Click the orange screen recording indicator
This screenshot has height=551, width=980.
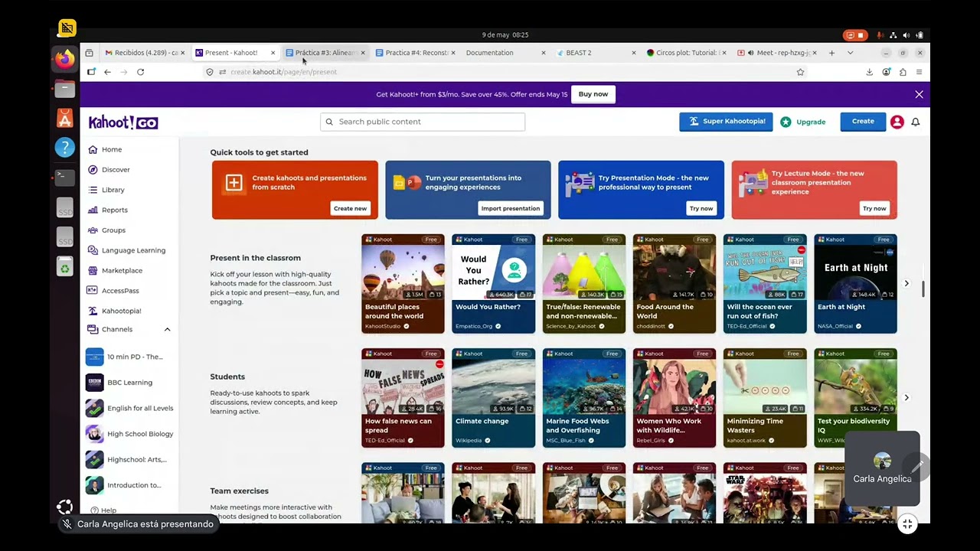click(x=854, y=35)
